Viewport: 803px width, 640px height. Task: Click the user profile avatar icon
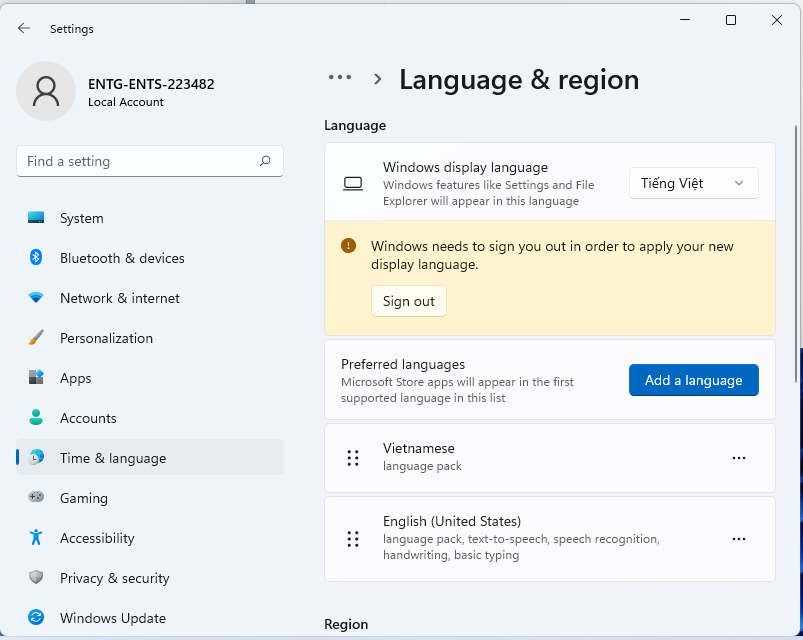(x=46, y=91)
